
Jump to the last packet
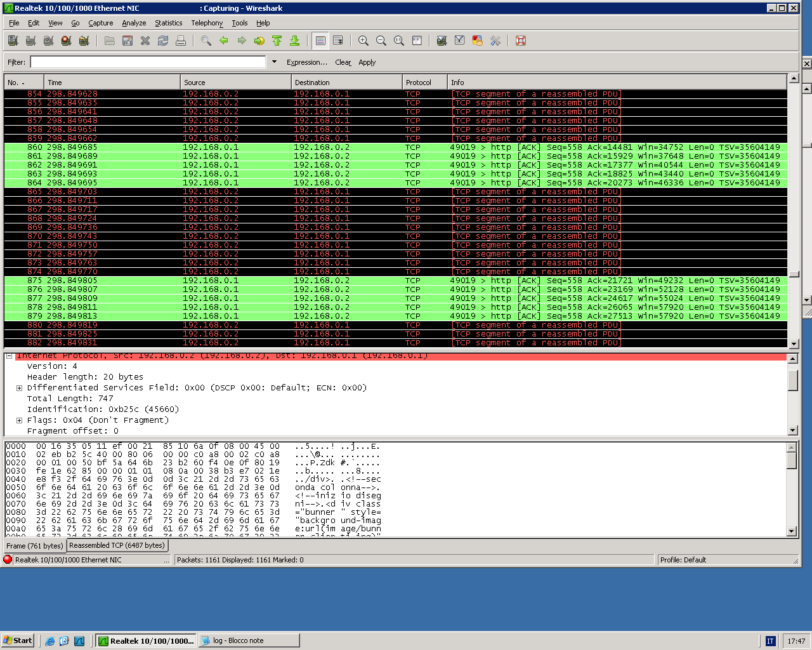pyautogui.click(x=295, y=41)
